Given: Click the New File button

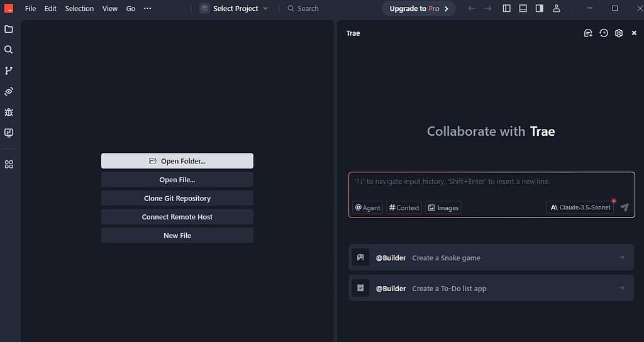Looking at the screenshot, I should tap(177, 235).
